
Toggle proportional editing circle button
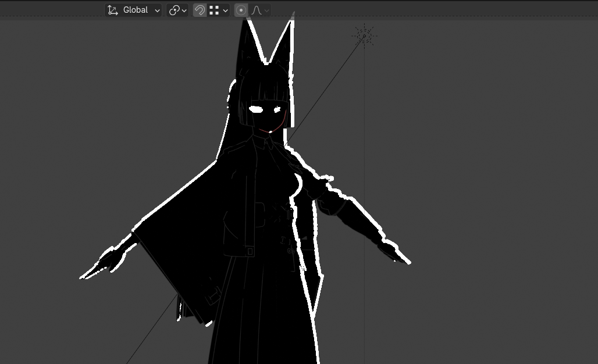click(x=241, y=10)
